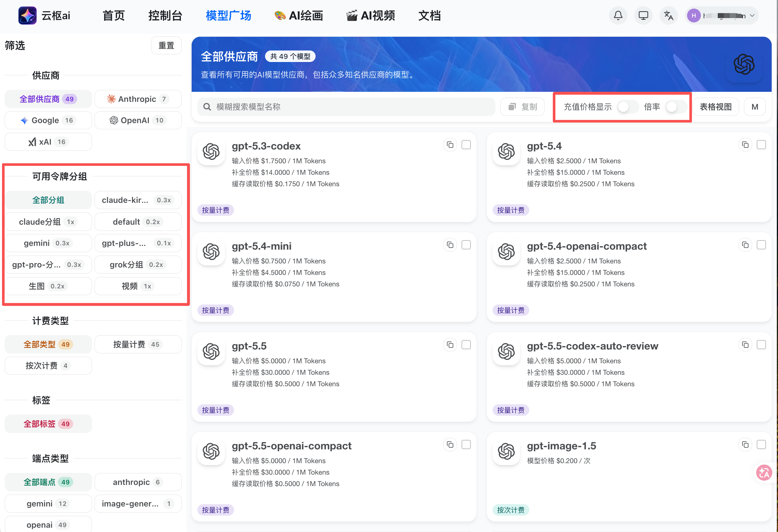Open the 文档 nav item
Viewport: 778px width, 532px height.
[x=429, y=15]
